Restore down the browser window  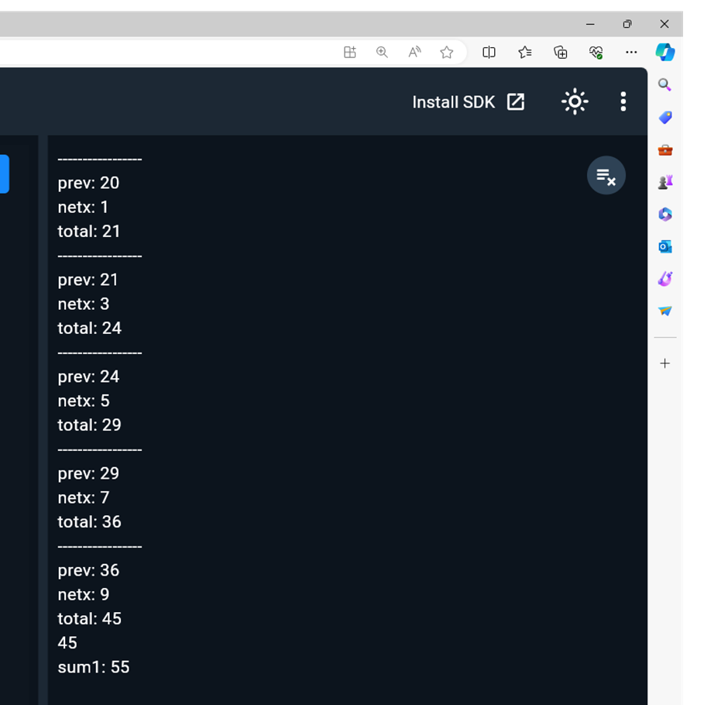(627, 24)
